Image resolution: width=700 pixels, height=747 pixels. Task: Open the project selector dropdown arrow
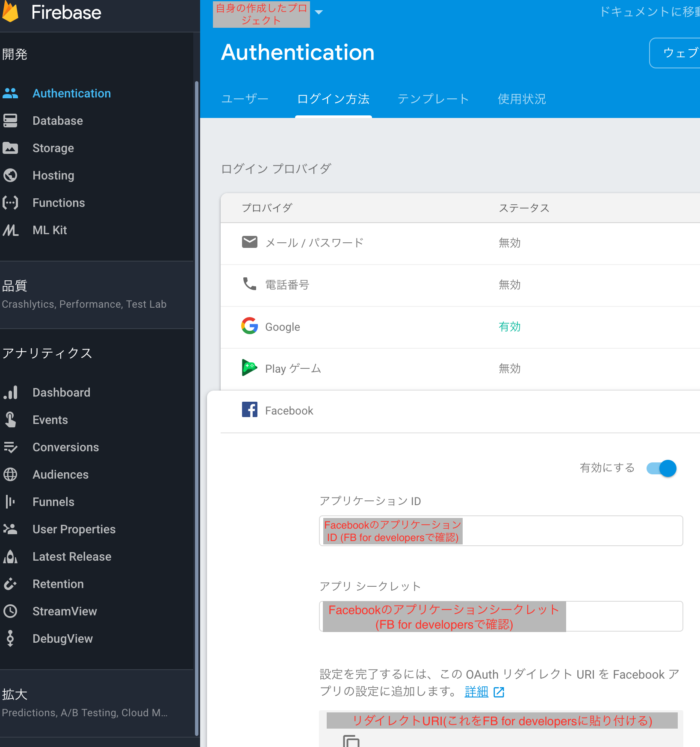319,12
